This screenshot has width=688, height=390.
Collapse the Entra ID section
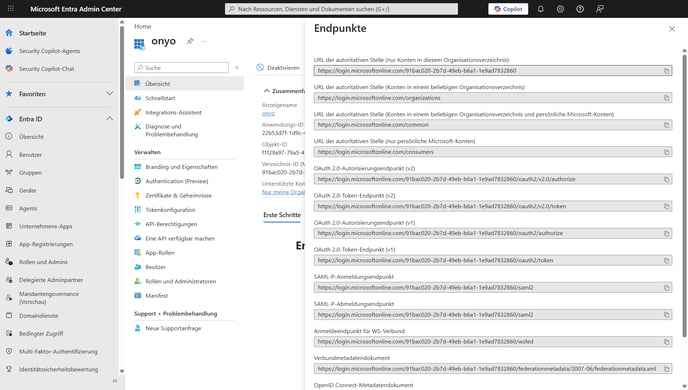109,118
